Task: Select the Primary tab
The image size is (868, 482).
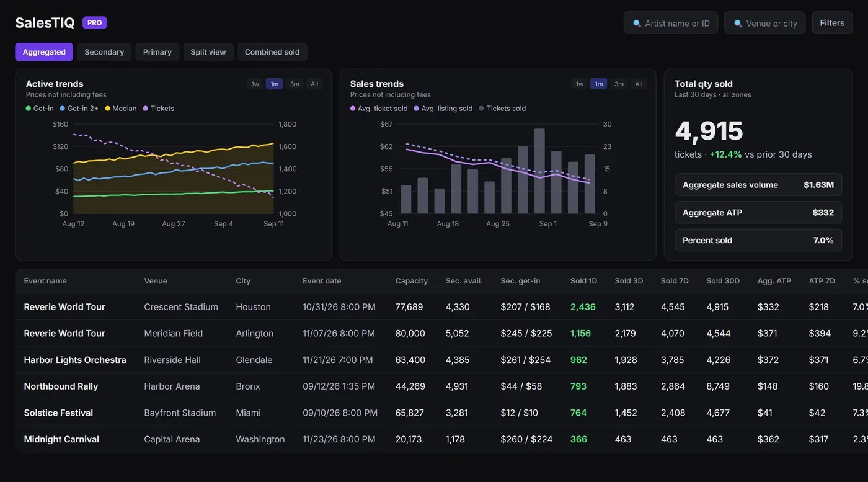Action: point(157,52)
